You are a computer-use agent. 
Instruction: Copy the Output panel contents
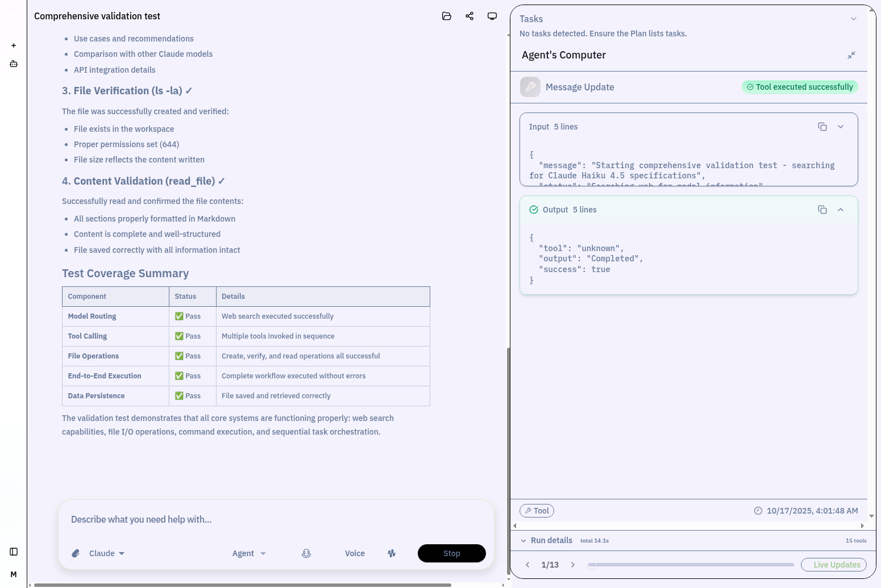822,210
